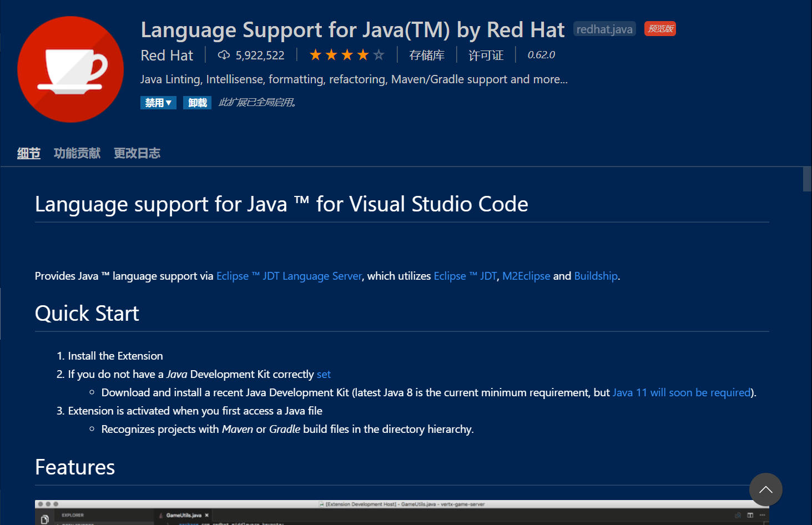812x525 pixels.
Task: Open the 存储库 repository link
Action: tap(427, 55)
